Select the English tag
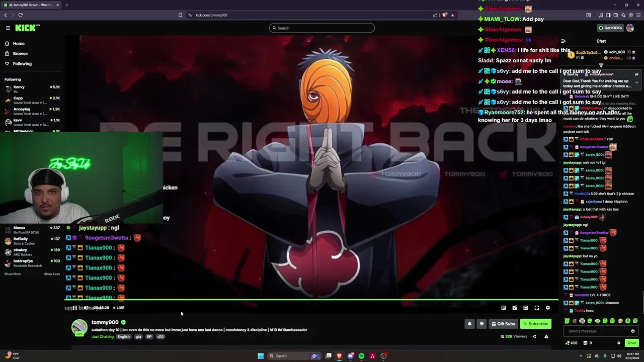 click(x=123, y=336)
